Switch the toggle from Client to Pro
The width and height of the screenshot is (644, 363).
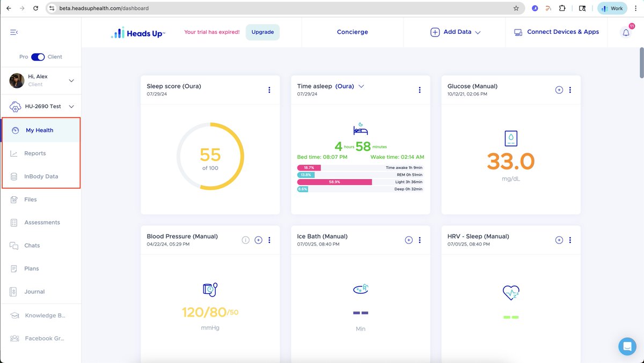point(38,56)
